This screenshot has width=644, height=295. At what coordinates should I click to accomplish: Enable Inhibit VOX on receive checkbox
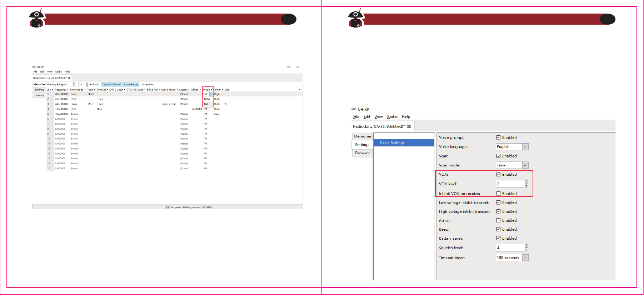[498, 194]
